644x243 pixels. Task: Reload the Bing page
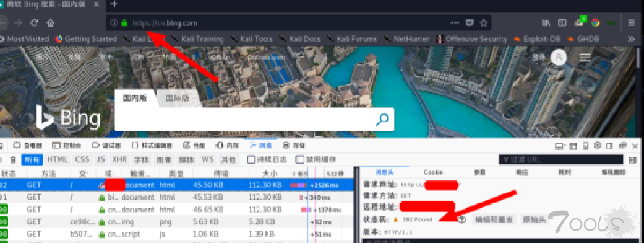[35, 23]
